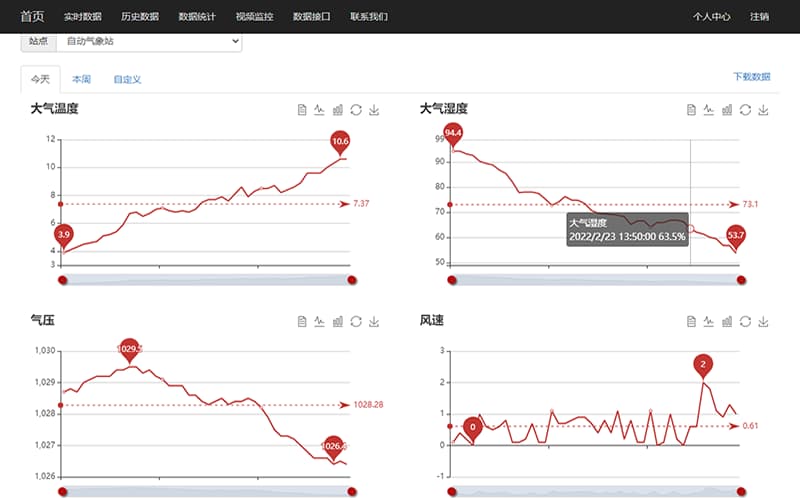Restore the 气压 chart
Image resolution: width=800 pixels, height=500 pixels.
click(356, 321)
